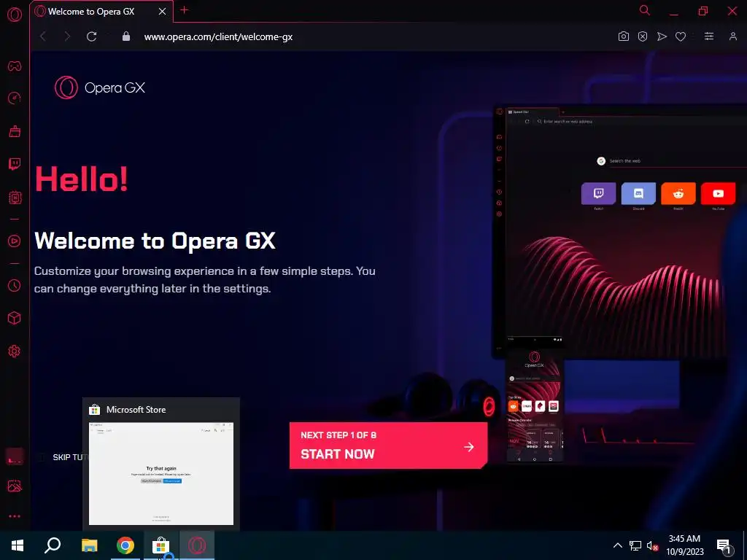Open the chip-shaped sidebar icon
Viewport: 747px width, 560px height.
pyautogui.click(x=15, y=197)
